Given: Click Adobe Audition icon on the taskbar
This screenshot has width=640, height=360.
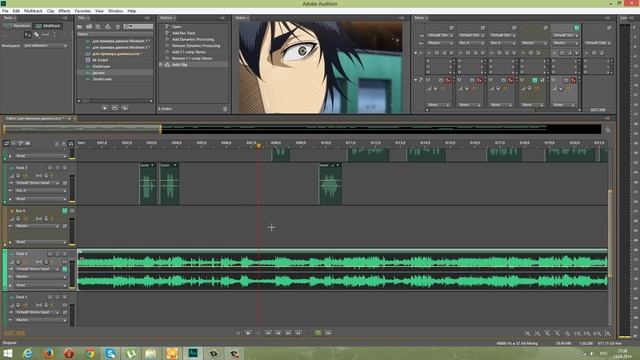Looking at the screenshot, I should 193,353.
